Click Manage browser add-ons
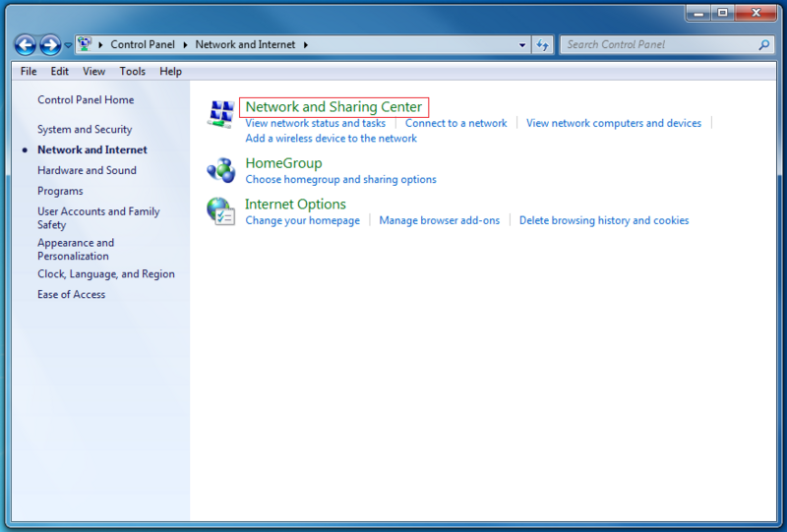The height and width of the screenshot is (532, 787). (x=439, y=220)
